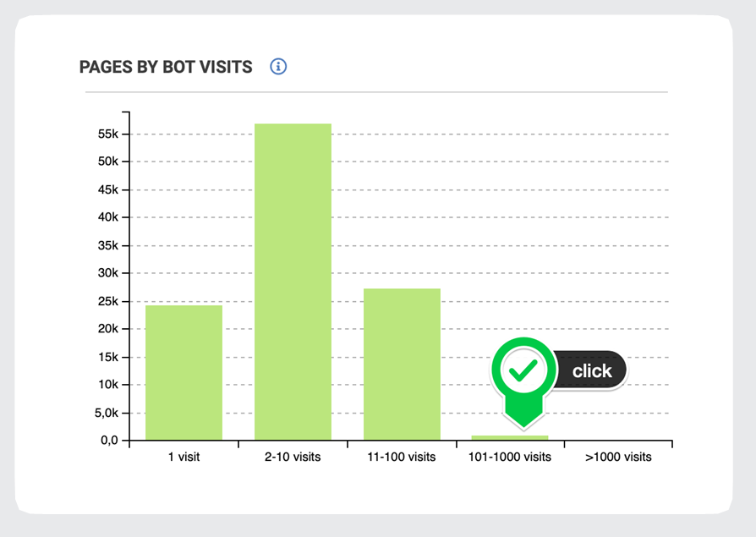Image resolution: width=756 pixels, height=537 pixels.
Task: Click the black 'click' tooltip label
Action: (x=592, y=370)
